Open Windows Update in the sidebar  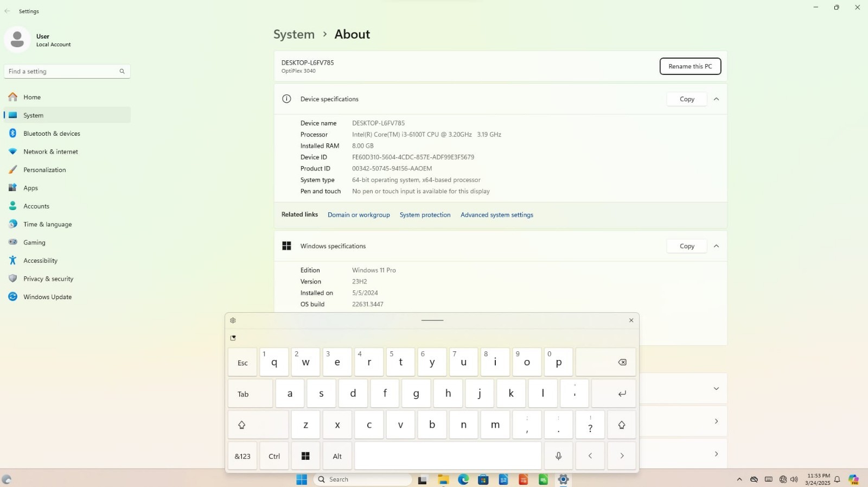(67, 297)
